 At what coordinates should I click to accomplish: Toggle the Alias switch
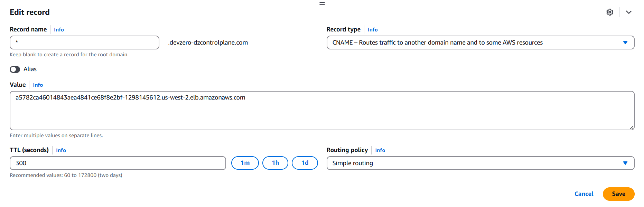point(15,69)
